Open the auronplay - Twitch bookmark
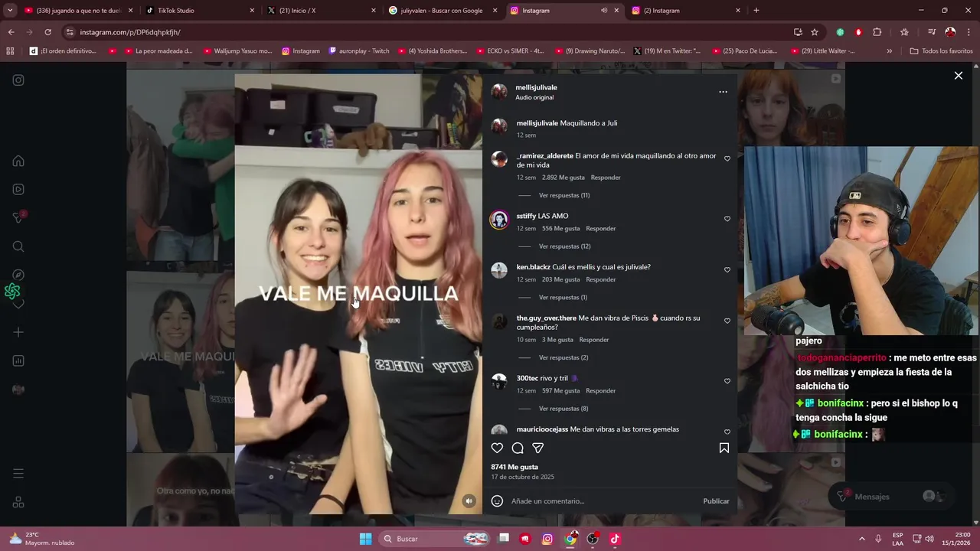Image resolution: width=980 pixels, height=551 pixels. click(x=359, y=51)
